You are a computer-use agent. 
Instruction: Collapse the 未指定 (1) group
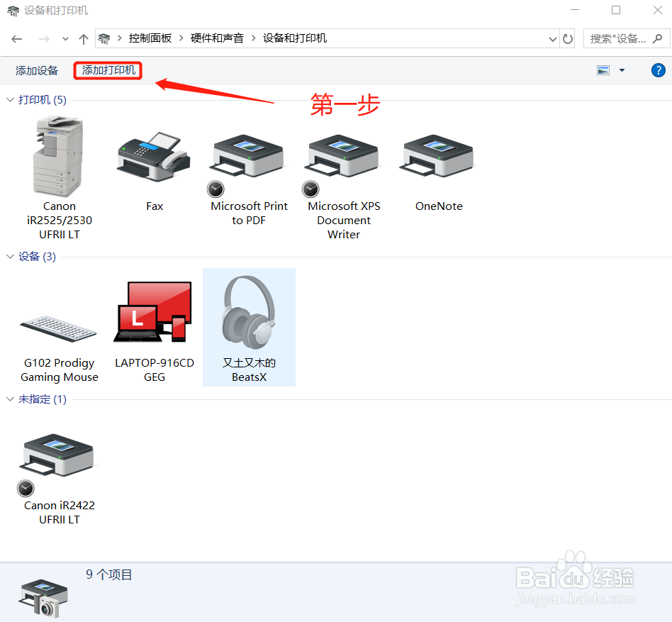(11, 399)
